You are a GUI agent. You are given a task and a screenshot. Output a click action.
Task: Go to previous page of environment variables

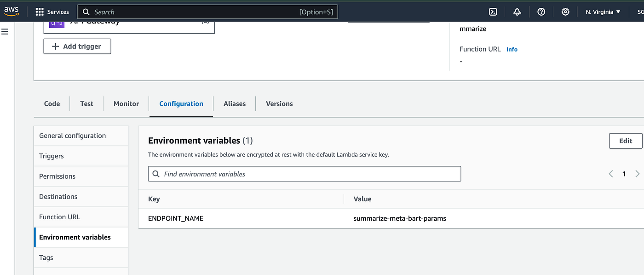point(611,174)
